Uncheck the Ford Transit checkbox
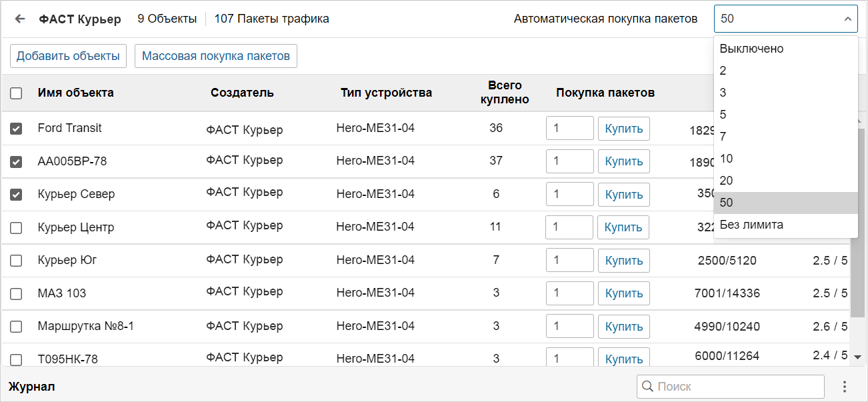 (16, 129)
